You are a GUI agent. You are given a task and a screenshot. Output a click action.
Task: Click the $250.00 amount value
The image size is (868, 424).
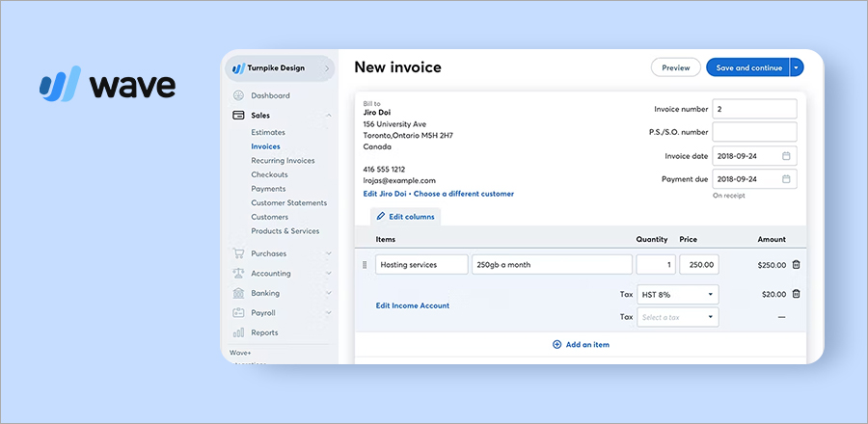pyautogui.click(x=772, y=265)
